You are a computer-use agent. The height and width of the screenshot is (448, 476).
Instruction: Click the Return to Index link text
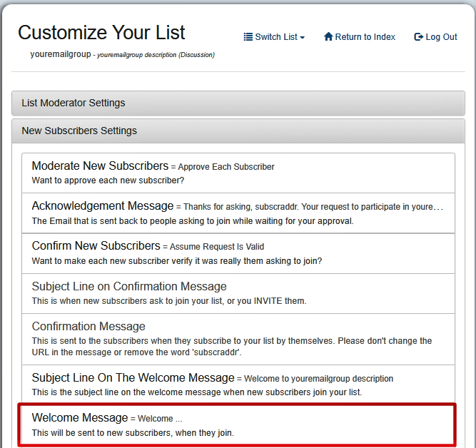pyautogui.click(x=365, y=37)
